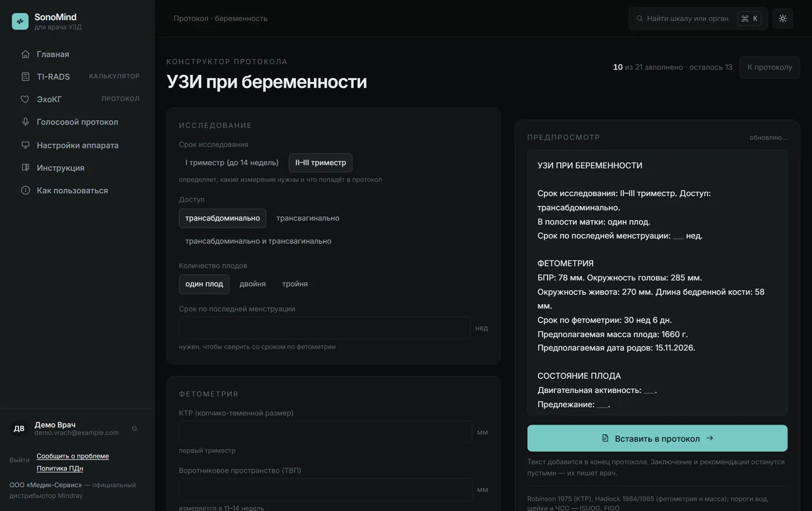Click the Протокол · беременность breadcrumb
Image resolution: width=812 pixels, height=511 pixels.
click(x=220, y=19)
